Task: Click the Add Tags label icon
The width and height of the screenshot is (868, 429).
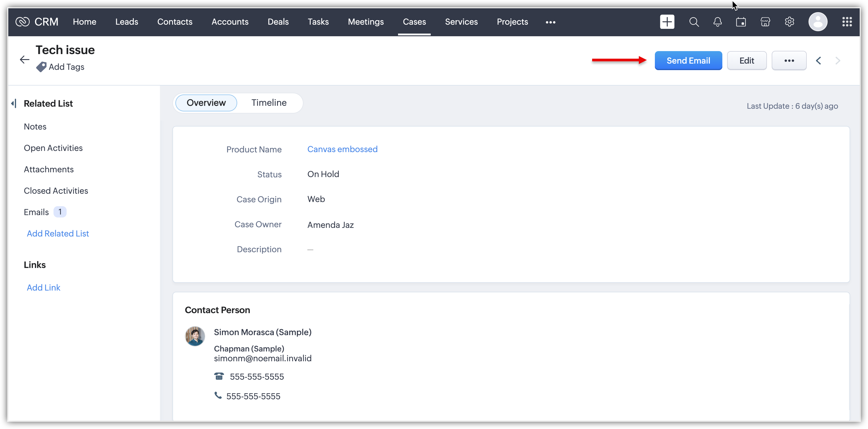Action: click(41, 67)
